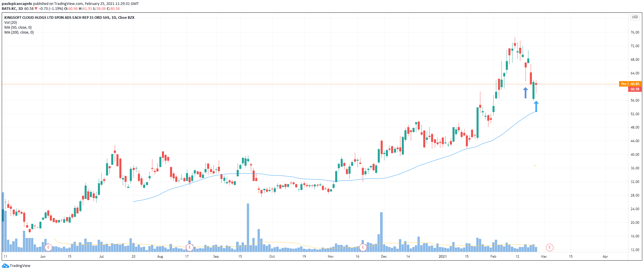Click the Dec date axis label

click(x=384, y=256)
